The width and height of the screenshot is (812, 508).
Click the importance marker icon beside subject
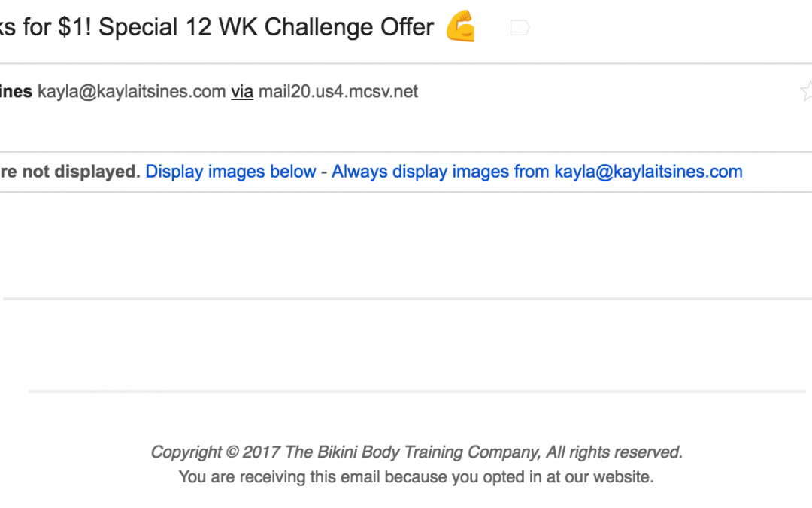pos(520,28)
